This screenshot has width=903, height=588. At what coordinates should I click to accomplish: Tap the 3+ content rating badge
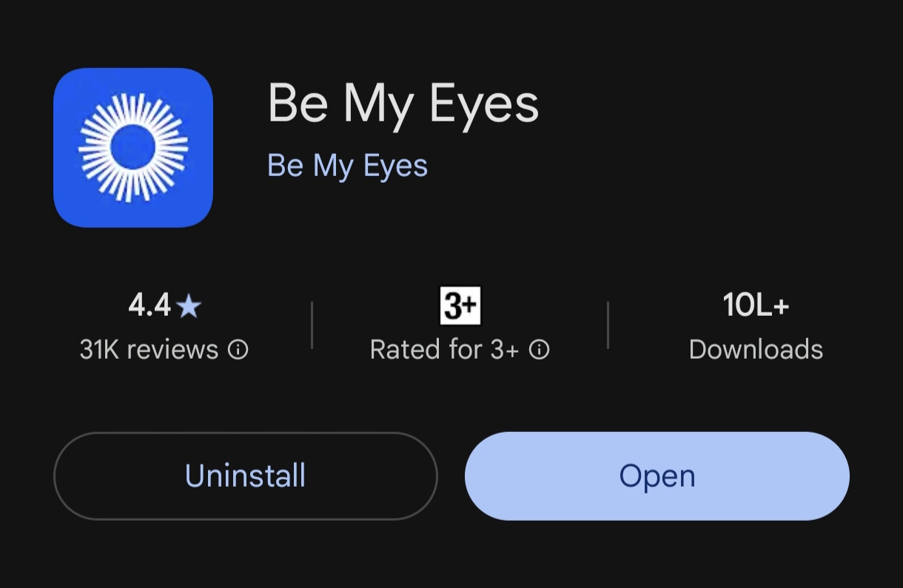[460, 305]
